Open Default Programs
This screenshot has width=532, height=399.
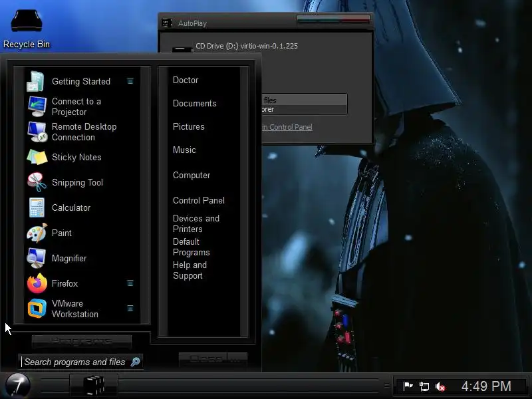[x=192, y=247]
